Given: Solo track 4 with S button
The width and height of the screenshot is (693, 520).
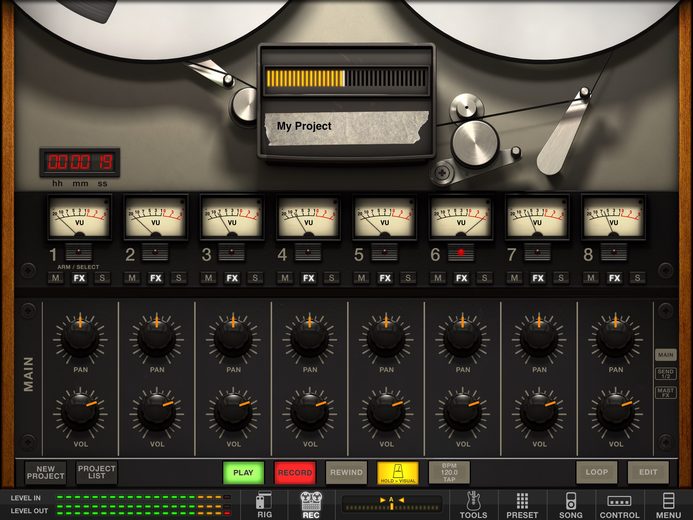Looking at the screenshot, I should click(332, 278).
